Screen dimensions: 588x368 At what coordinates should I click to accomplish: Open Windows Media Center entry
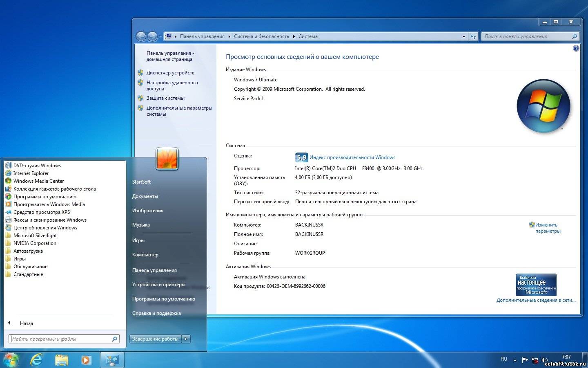[34, 181]
